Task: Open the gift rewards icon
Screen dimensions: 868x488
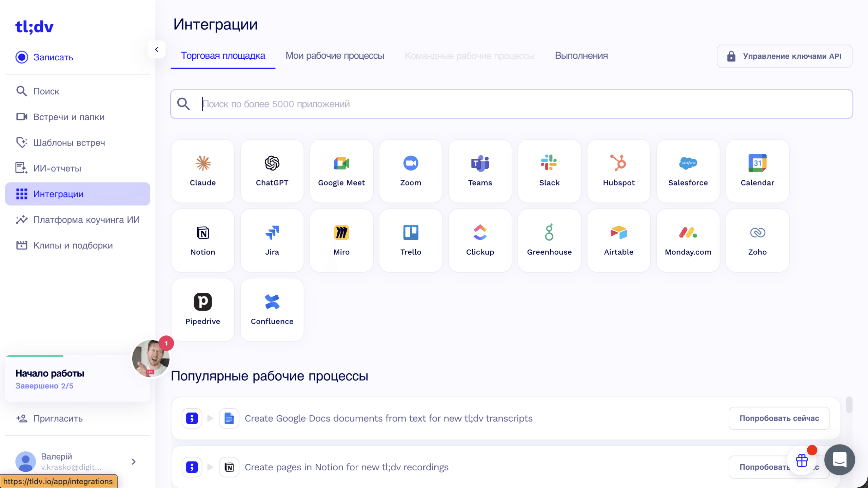Action: pyautogui.click(x=802, y=460)
